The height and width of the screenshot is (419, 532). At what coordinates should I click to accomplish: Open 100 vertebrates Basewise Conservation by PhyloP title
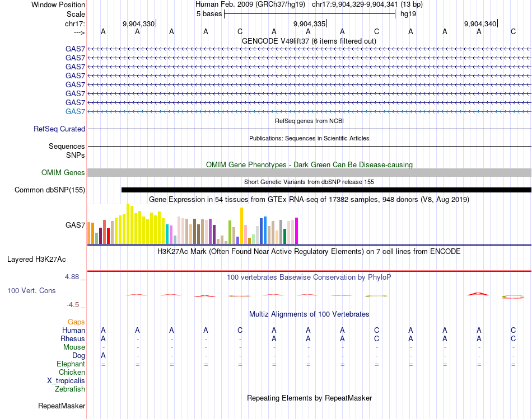(x=309, y=277)
